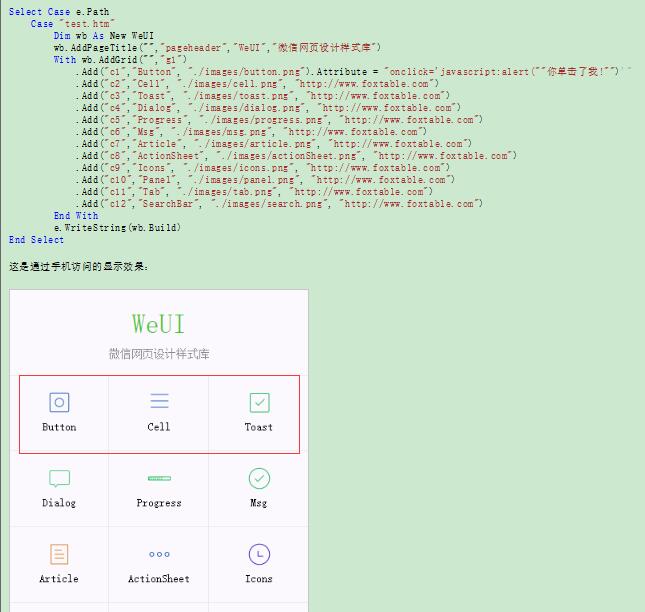Click the "Article" label in grid
Viewport: 645px width, 612px height.
coord(59,579)
